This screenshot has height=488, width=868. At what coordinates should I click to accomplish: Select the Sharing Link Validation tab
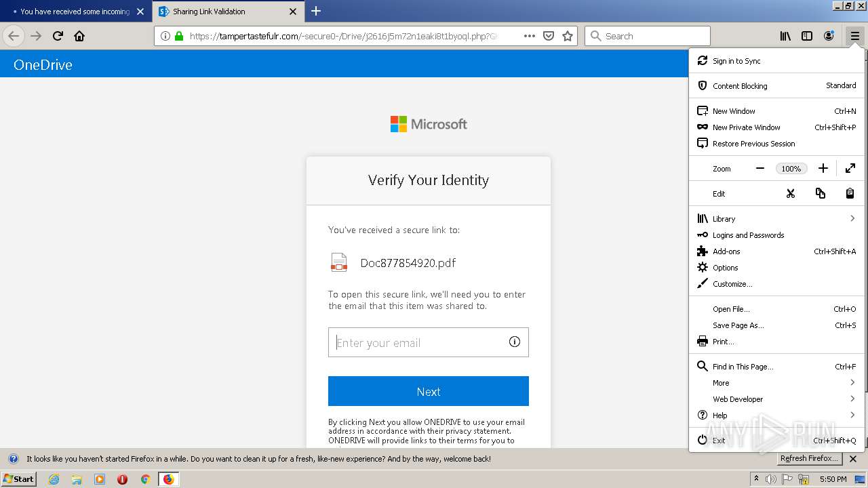227,12
